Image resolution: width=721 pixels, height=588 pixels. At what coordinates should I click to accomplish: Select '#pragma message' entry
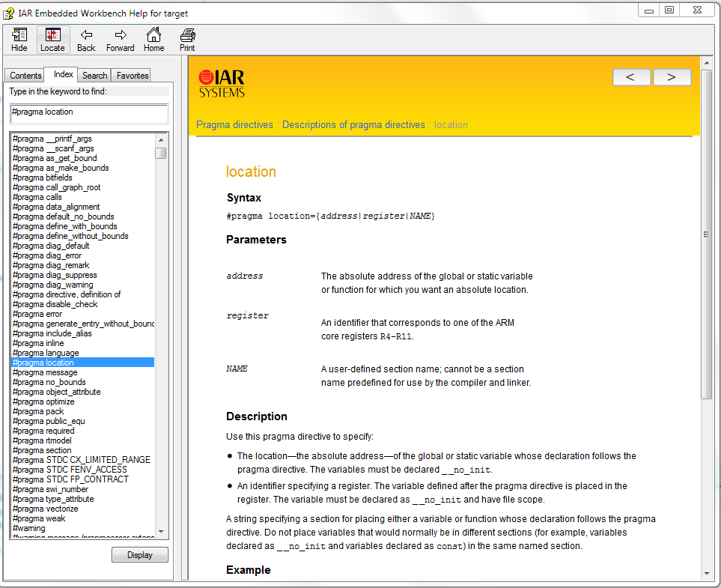pyautogui.click(x=45, y=372)
